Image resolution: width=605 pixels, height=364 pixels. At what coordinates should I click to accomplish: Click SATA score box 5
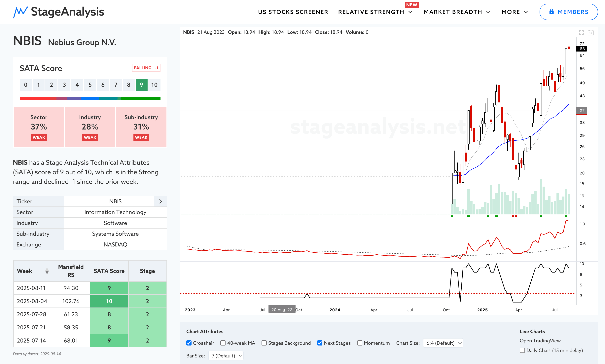pos(90,85)
